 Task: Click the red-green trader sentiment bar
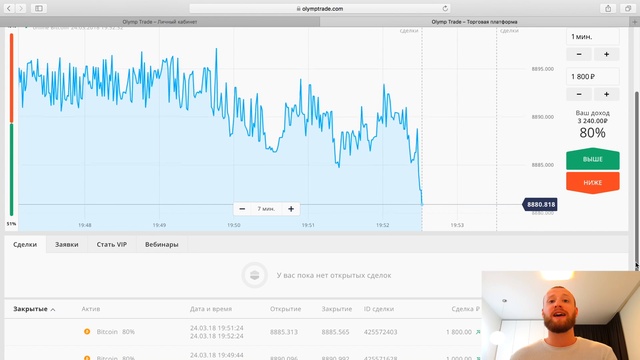(11, 124)
